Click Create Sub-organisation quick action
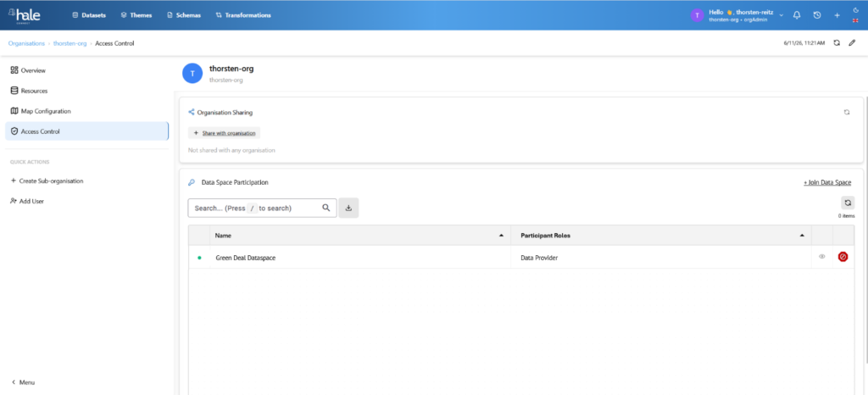 point(47,181)
